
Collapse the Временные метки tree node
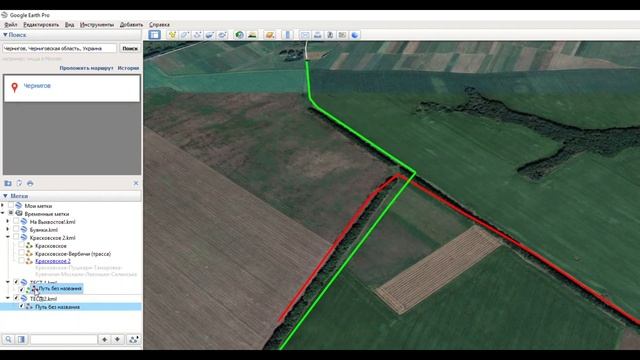3,213
